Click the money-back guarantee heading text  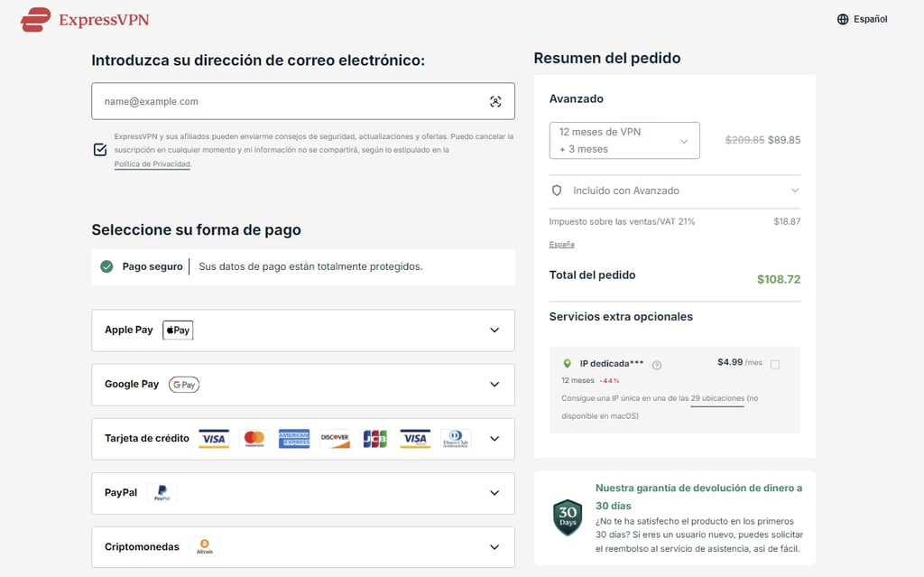tap(699, 497)
